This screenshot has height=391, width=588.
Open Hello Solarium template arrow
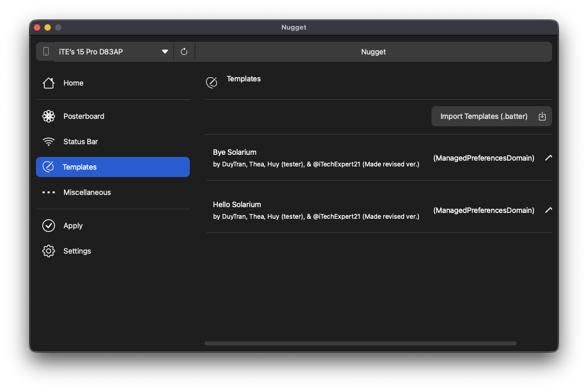click(x=548, y=210)
